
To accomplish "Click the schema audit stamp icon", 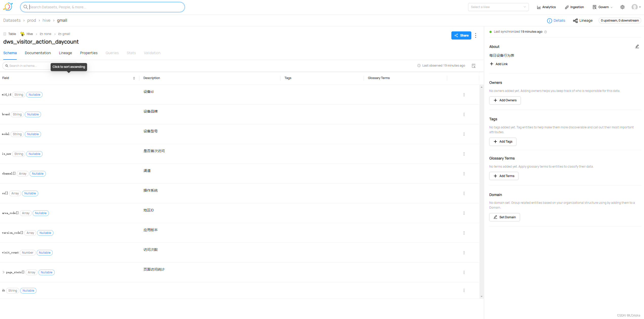I will [473, 66].
